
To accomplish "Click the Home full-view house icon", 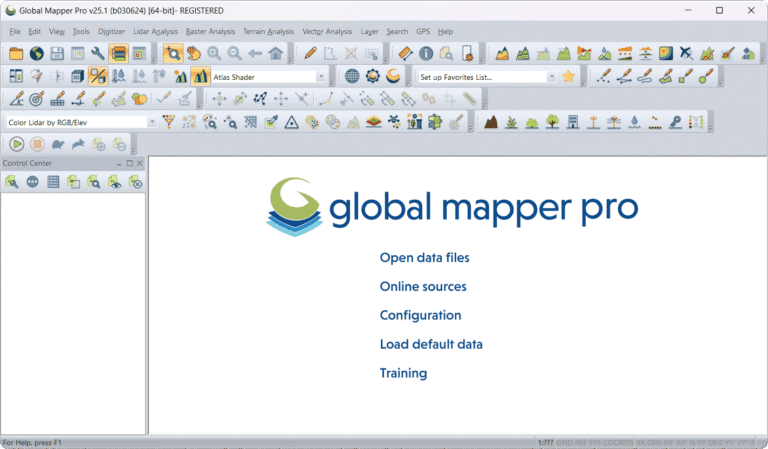I will [276, 53].
